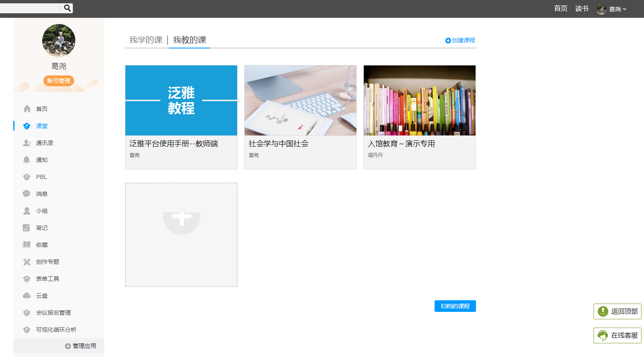Open the 社会学与中国社会 course thumbnail
This screenshot has height=357, width=644.
click(300, 100)
